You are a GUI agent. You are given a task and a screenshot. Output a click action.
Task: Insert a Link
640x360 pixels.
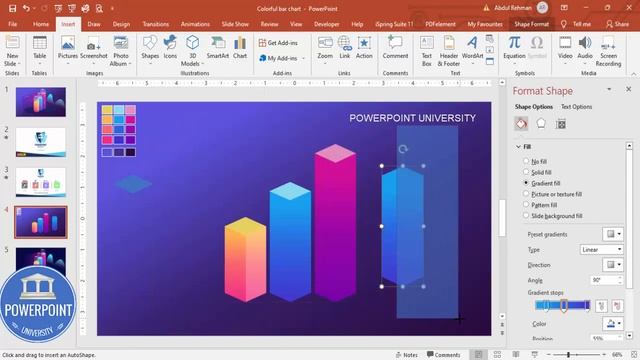click(x=344, y=48)
